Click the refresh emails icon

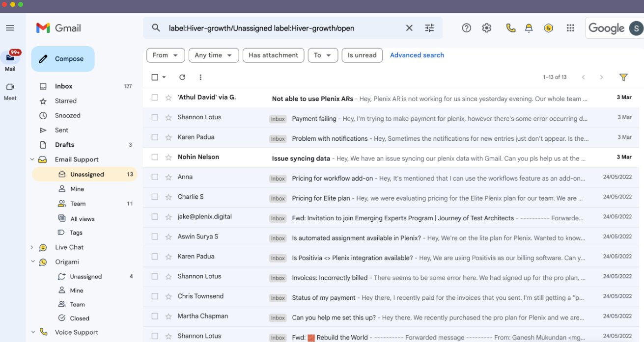[182, 77]
